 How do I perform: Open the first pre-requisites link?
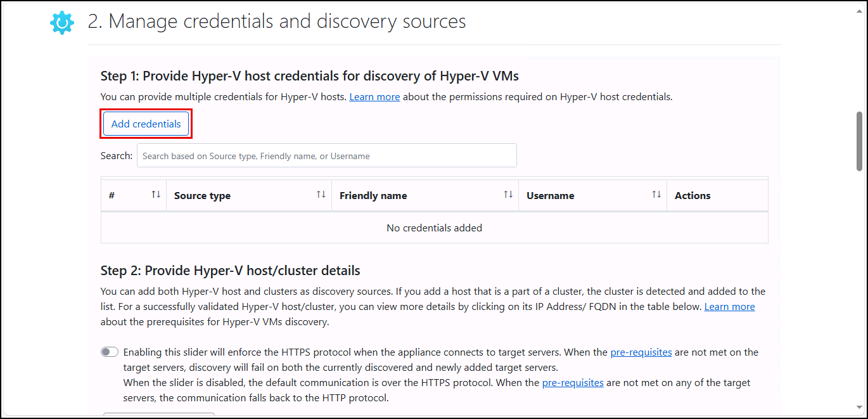[x=641, y=352]
